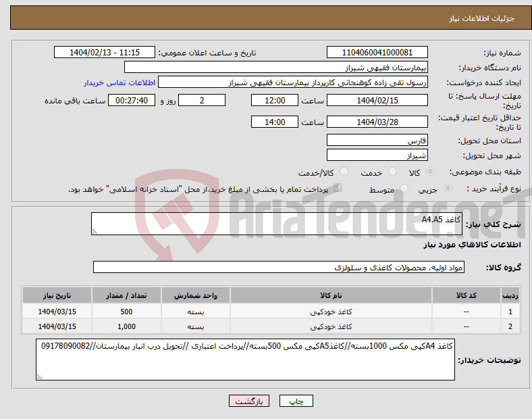Image resolution: width=532 pixels, height=419 pixels.
Task: Click the announcement date field 1404/02/13 - 11:15
Action: [x=105, y=52]
